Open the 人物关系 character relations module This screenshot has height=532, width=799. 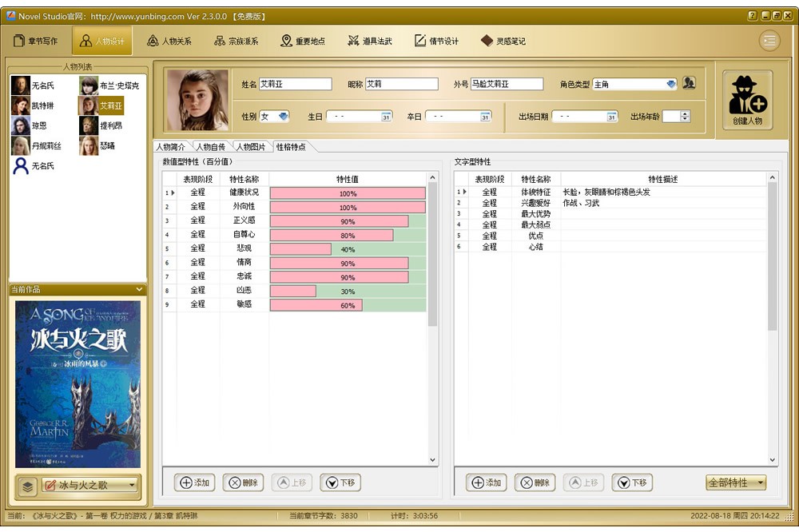click(169, 41)
